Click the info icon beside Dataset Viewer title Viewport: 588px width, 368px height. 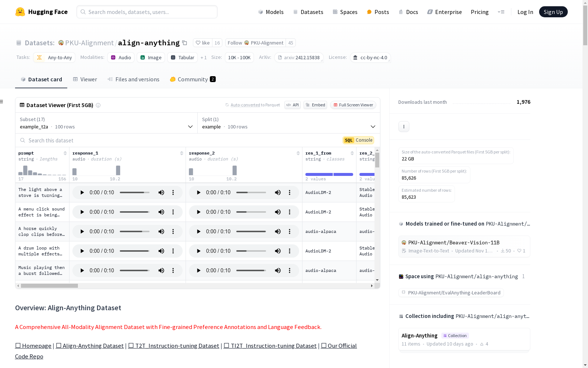[x=98, y=105]
